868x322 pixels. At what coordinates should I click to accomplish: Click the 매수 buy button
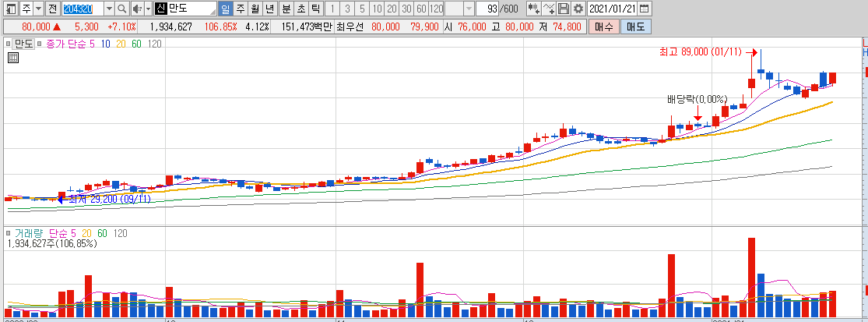604,27
